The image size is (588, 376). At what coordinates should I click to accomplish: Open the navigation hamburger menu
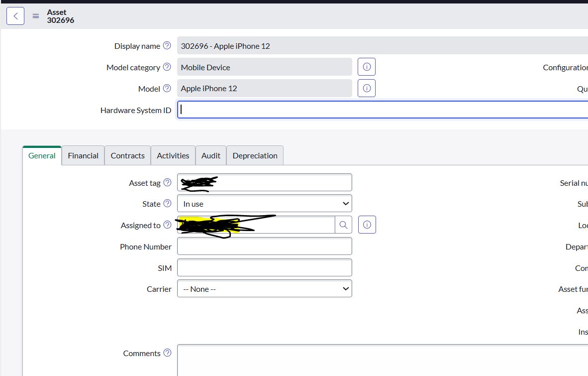[35, 15]
